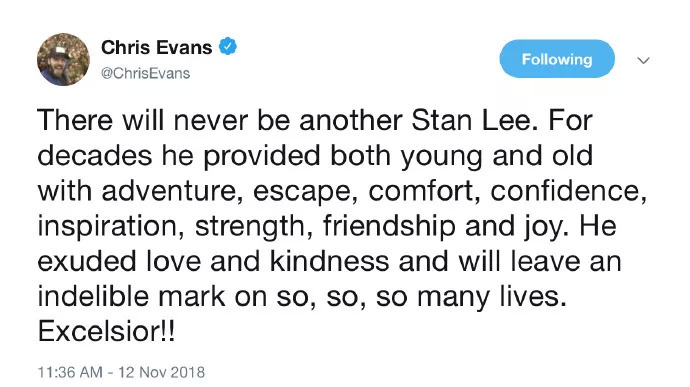Open the 11:36 AM tweet timestamp
The image size is (690, 387).
tap(70, 372)
